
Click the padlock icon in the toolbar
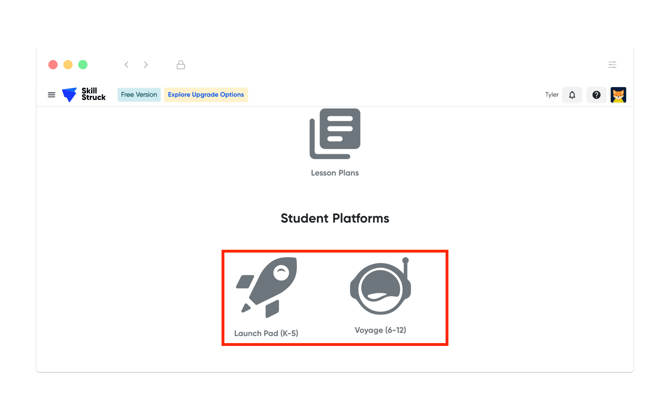pos(181,65)
